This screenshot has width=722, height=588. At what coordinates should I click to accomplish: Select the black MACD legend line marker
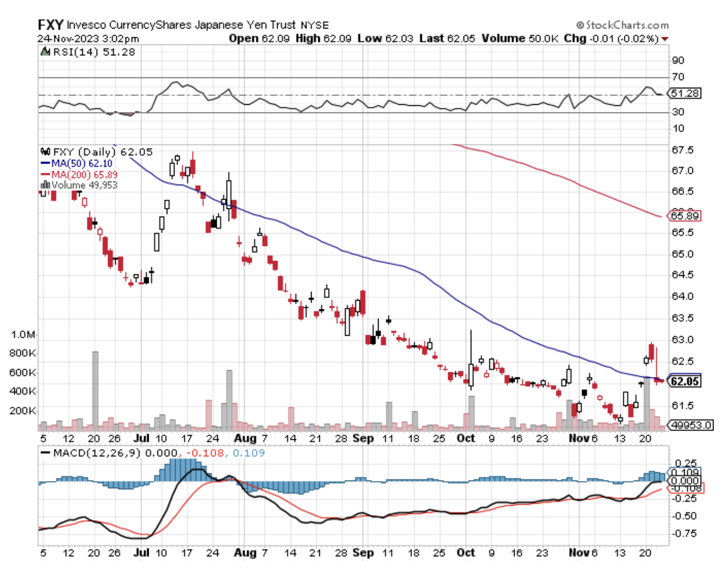coord(45,453)
